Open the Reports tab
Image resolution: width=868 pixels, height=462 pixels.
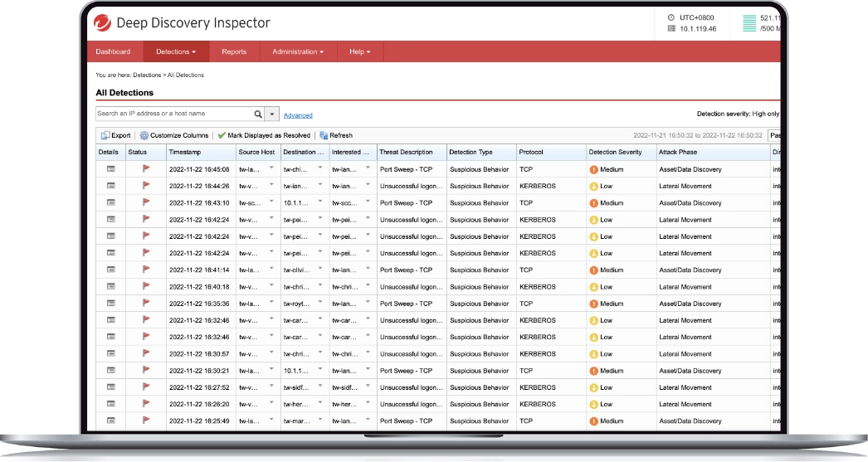(234, 51)
